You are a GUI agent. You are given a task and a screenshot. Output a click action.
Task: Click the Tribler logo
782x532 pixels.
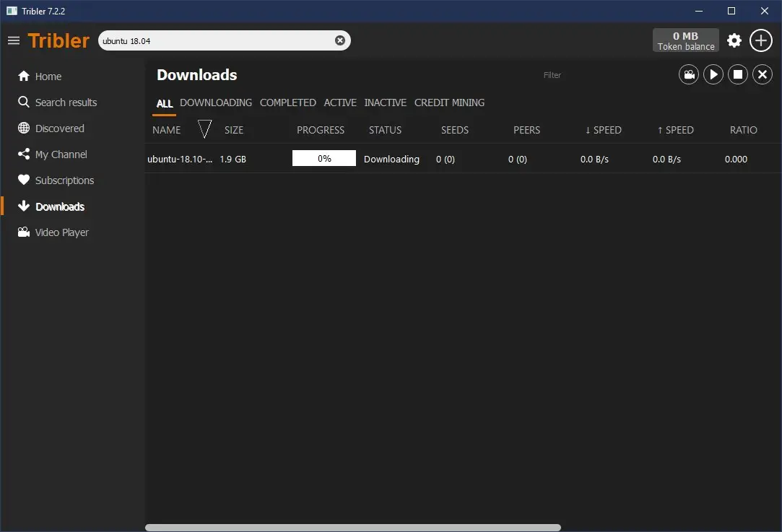click(58, 40)
